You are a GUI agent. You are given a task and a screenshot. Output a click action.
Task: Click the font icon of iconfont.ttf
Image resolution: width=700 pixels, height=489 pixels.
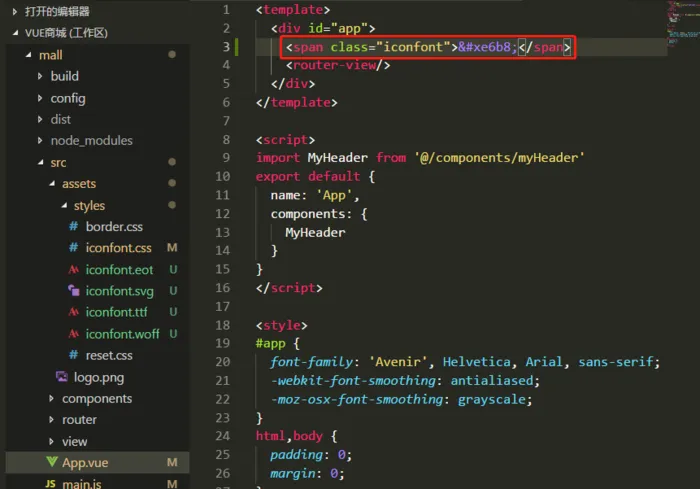click(x=74, y=312)
